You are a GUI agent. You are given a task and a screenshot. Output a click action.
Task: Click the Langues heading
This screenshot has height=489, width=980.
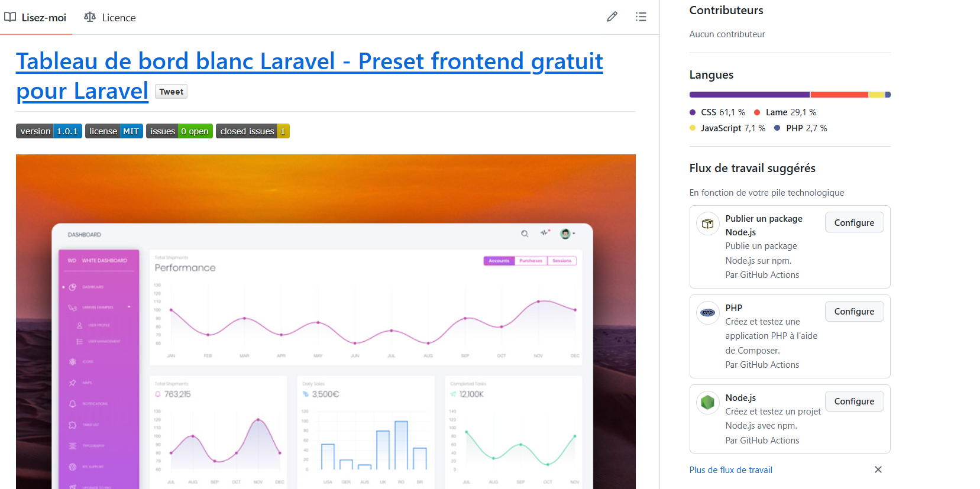tap(711, 75)
